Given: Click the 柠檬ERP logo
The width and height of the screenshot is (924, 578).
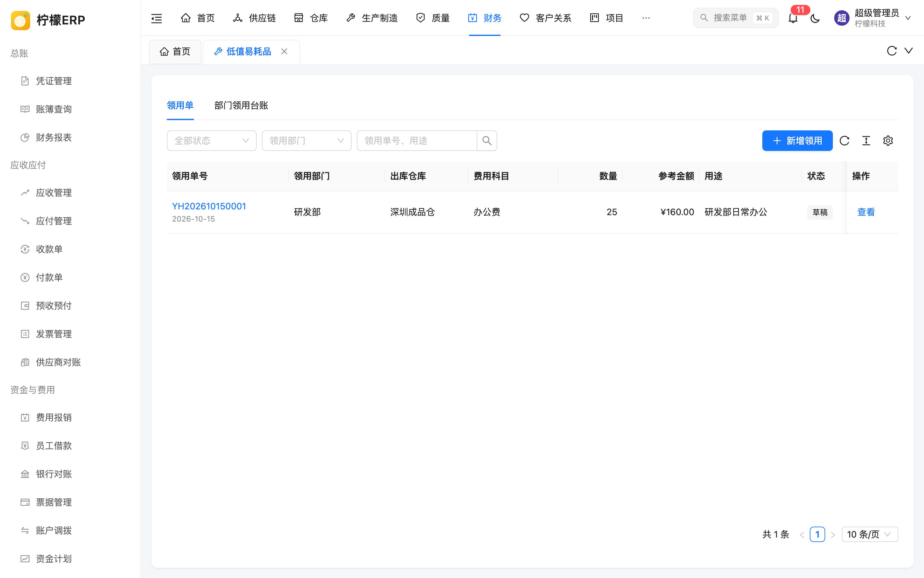Looking at the screenshot, I should pos(48,20).
